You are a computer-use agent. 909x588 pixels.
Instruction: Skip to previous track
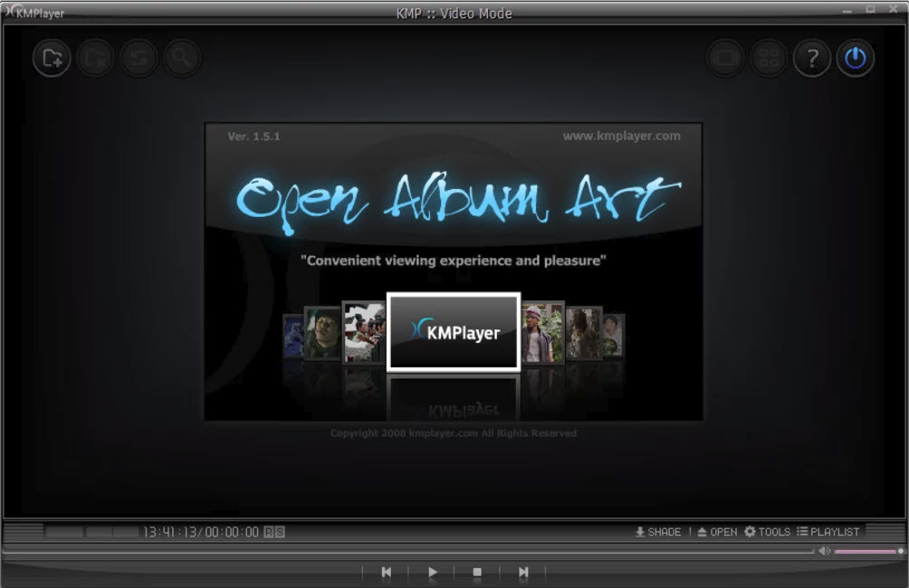pos(386,572)
